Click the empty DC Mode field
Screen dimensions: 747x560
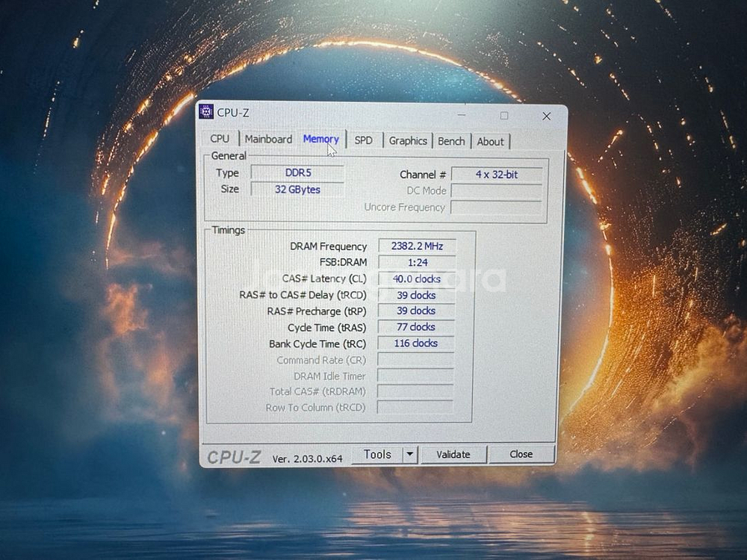point(497,191)
